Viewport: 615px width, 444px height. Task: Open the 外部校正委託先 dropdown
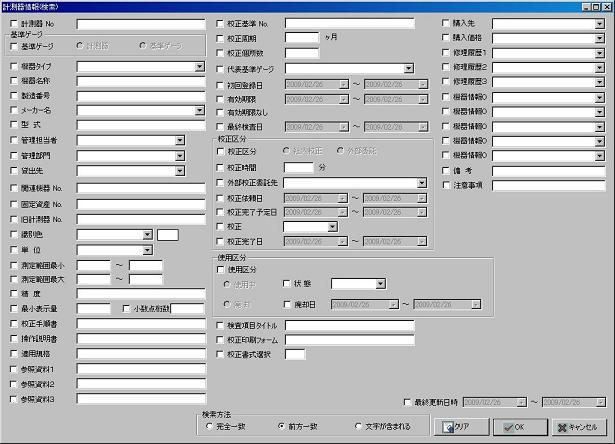click(420, 184)
